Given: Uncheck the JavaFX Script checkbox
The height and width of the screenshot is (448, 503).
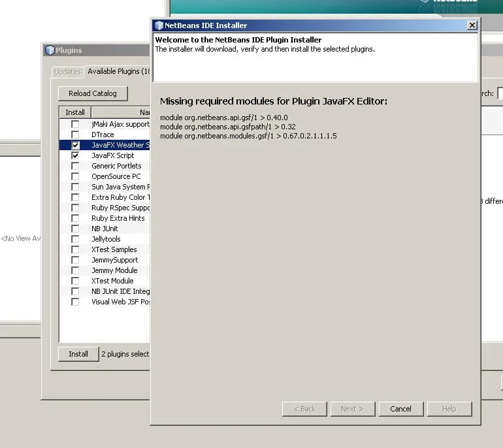Looking at the screenshot, I should (x=75, y=155).
